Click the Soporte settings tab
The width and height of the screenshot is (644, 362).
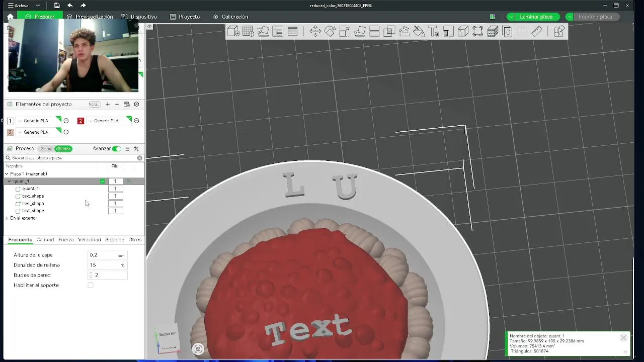coord(115,240)
